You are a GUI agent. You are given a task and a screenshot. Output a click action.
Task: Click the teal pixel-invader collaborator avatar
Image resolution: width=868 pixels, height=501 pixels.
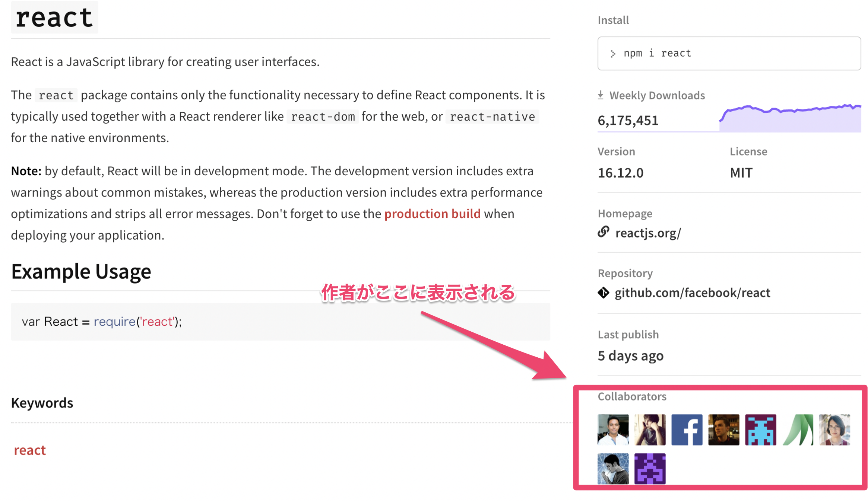(760, 430)
